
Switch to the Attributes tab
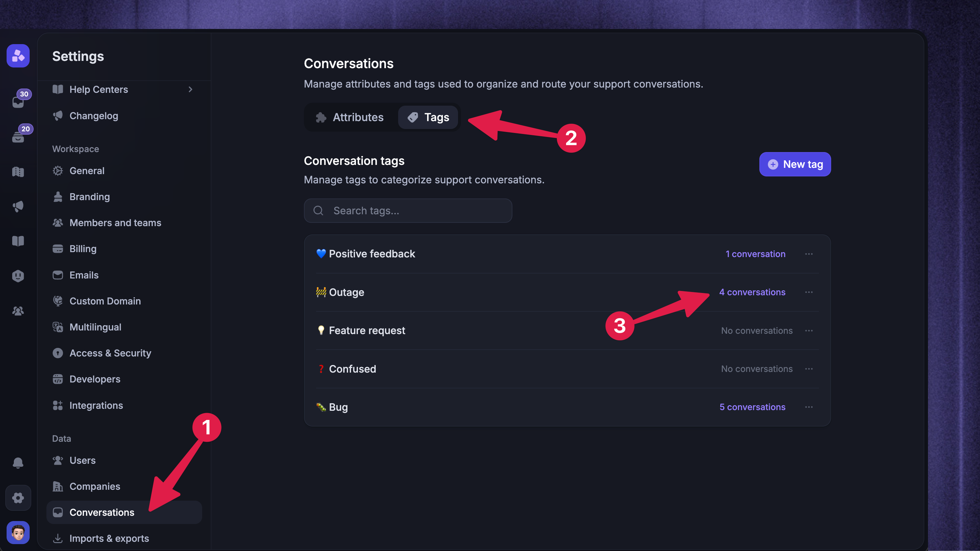[350, 117]
